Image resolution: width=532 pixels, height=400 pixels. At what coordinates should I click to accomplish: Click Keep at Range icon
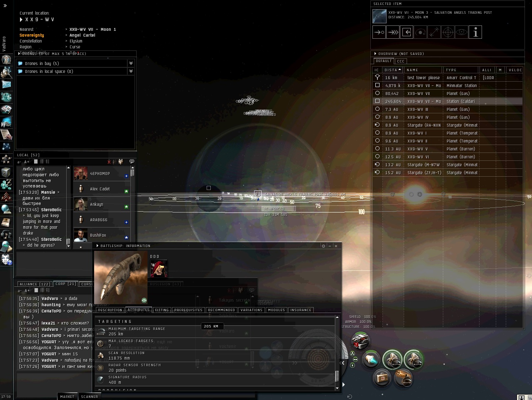(x=434, y=32)
